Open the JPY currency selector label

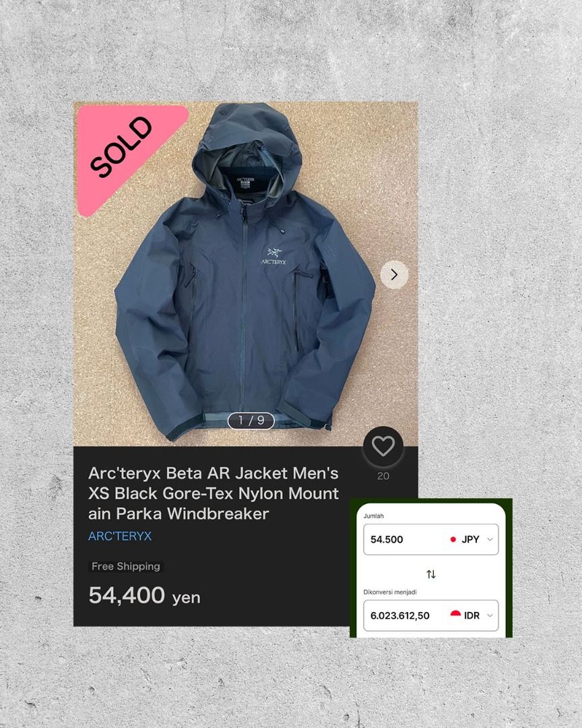[x=470, y=539]
